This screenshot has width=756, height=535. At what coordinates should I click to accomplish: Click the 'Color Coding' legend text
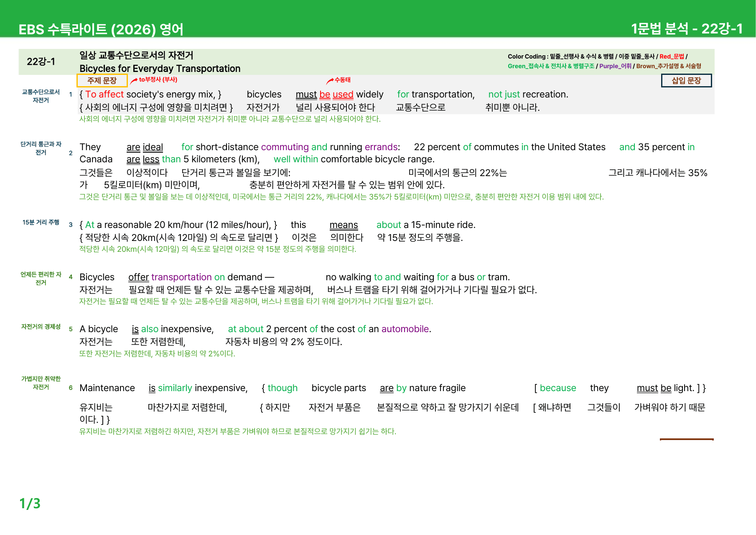527,56
